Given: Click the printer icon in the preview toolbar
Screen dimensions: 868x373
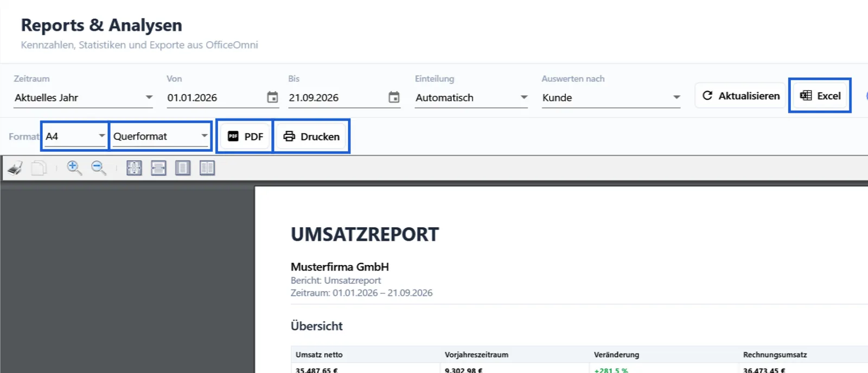Looking at the screenshot, I should click(16, 169).
